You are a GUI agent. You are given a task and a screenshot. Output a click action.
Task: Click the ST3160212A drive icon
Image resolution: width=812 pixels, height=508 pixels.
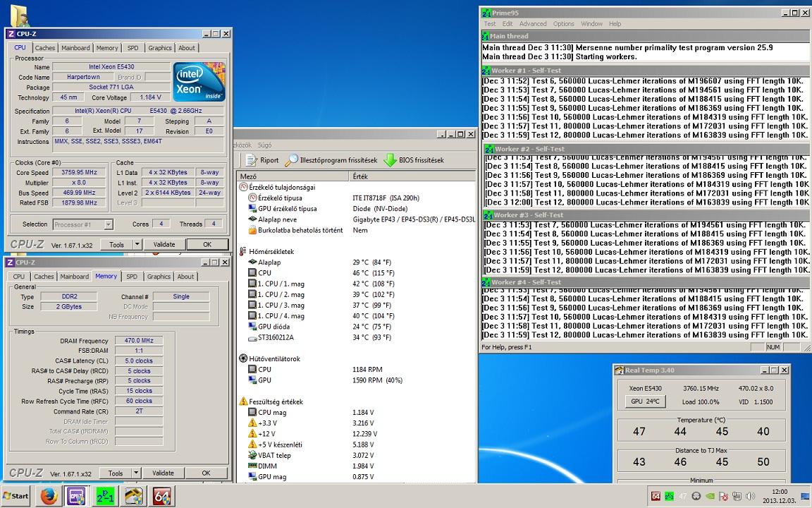(x=252, y=337)
